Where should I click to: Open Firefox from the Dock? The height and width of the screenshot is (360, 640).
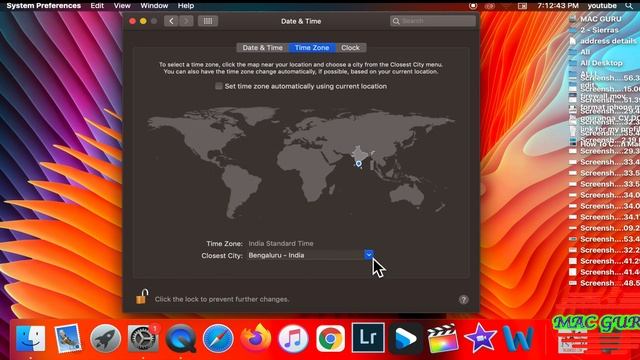pyautogui.click(x=256, y=338)
